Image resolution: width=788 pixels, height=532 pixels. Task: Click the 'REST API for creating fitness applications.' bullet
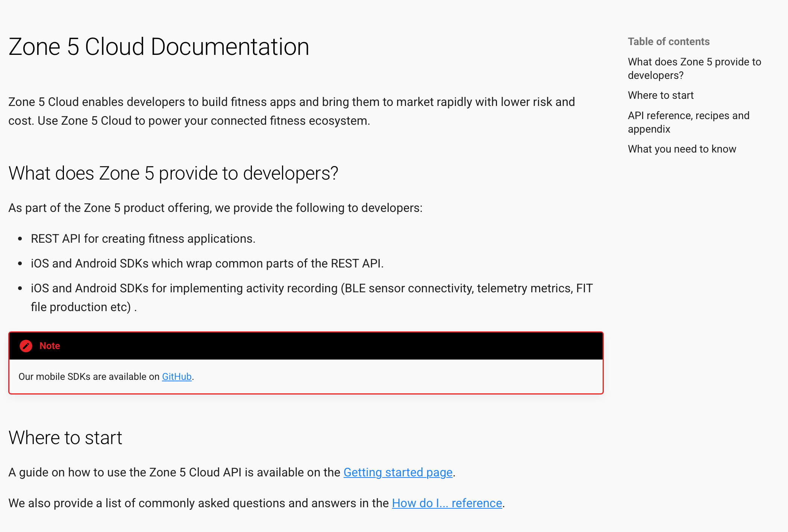(143, 239)
